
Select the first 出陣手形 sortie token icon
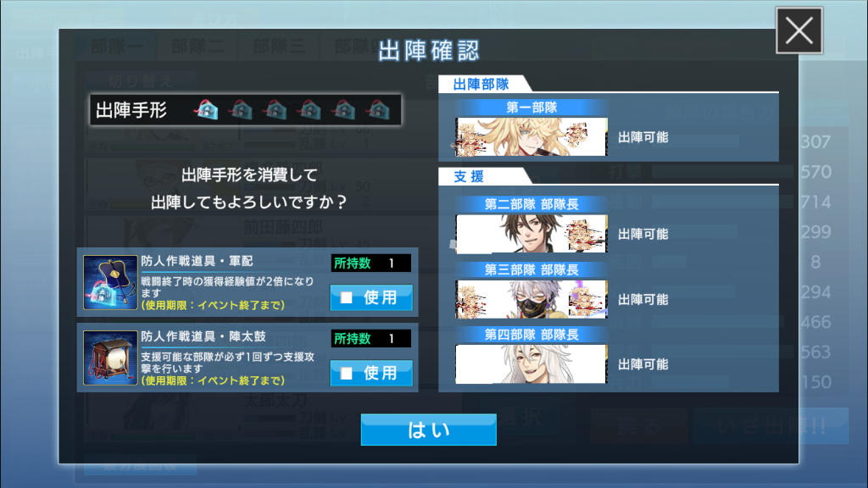[x=207, y=109]
